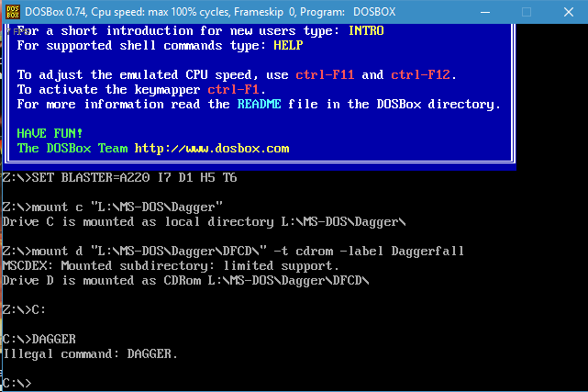Click the cyan README word

pyautogui.click(x=259, y=105)
